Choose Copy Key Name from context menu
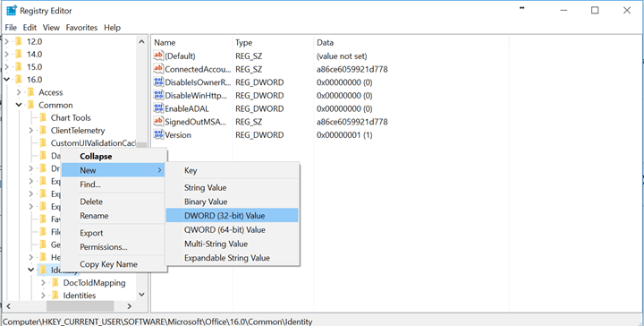 [108, 264]
